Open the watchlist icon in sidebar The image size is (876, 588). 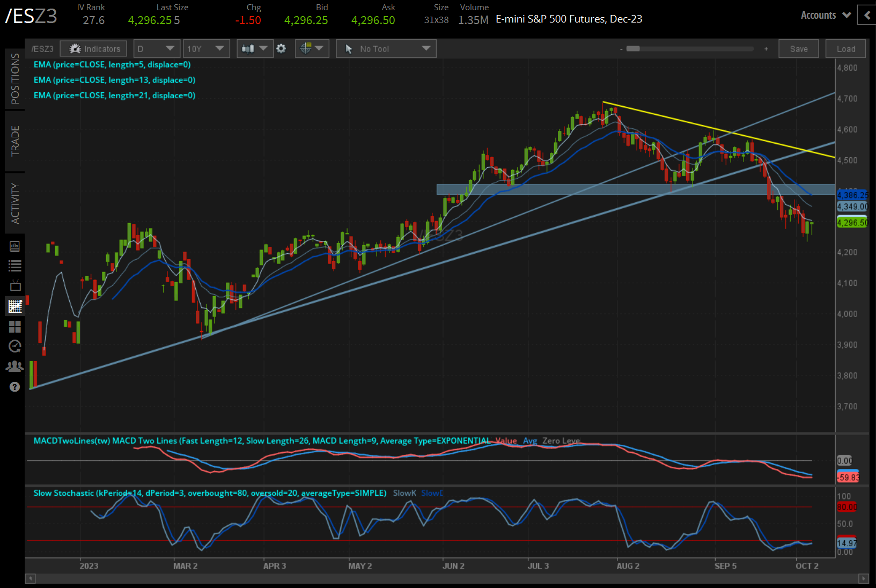click(14, 266)
